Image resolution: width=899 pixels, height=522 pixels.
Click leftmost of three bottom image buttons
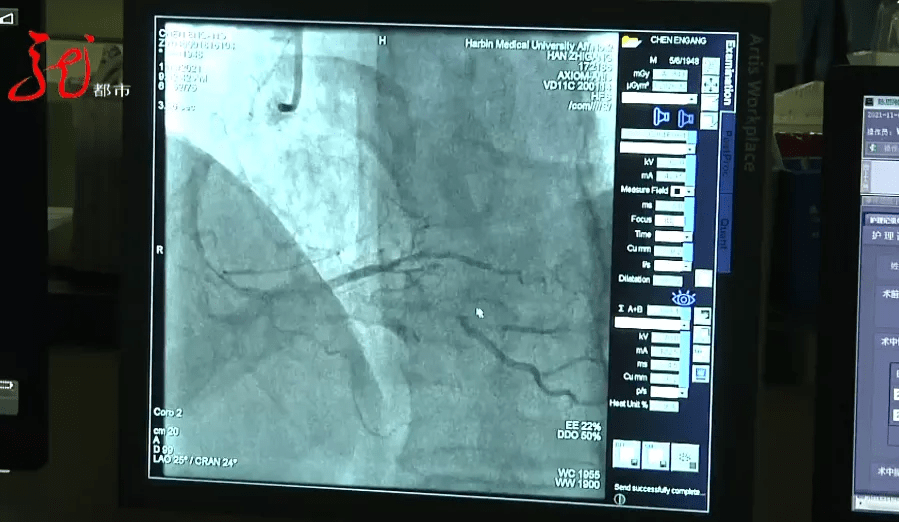tap(627, 454)
